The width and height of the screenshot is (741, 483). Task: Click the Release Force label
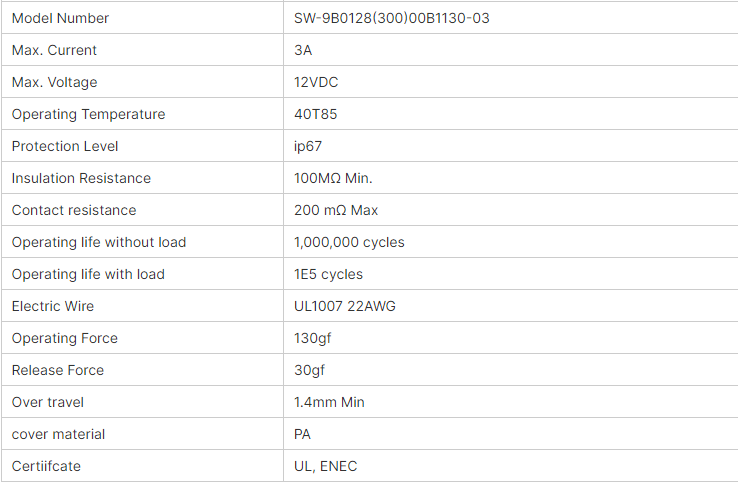coord(58,370)
